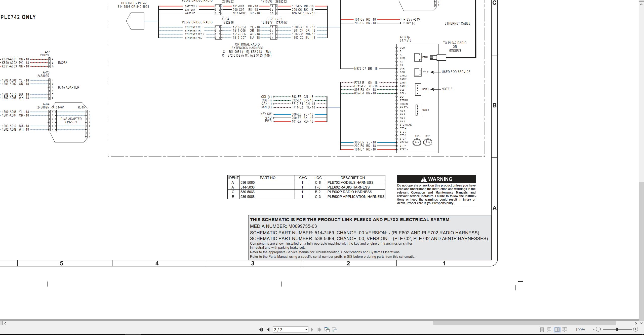The image size is (644, 335).
Task: Click part number 536-5065 in the table
Action: pyautogui.click(x=248, y=182)
